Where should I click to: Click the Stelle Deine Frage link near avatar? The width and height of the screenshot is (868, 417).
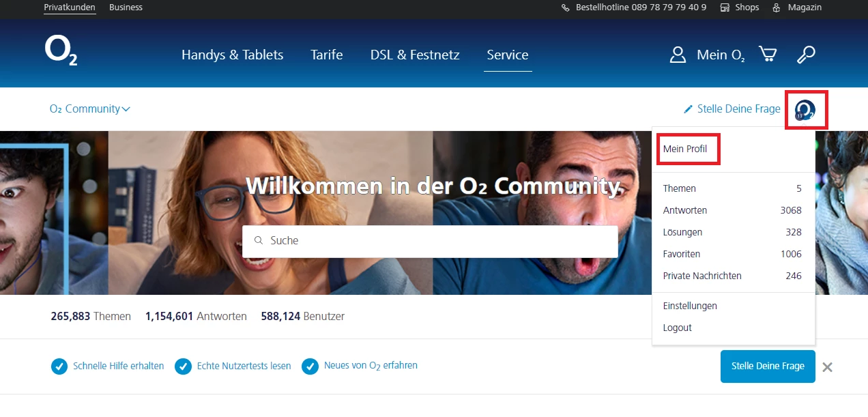(739, 109)
